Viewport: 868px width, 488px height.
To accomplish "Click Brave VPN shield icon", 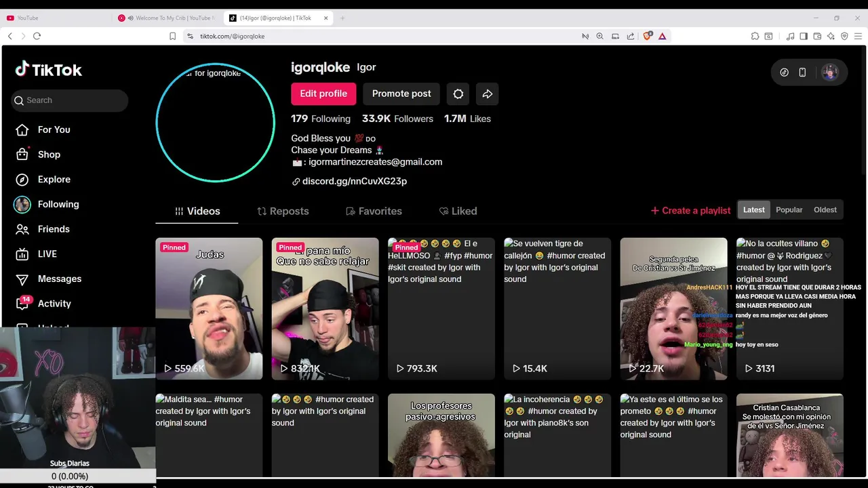I will tap(844, 36).
